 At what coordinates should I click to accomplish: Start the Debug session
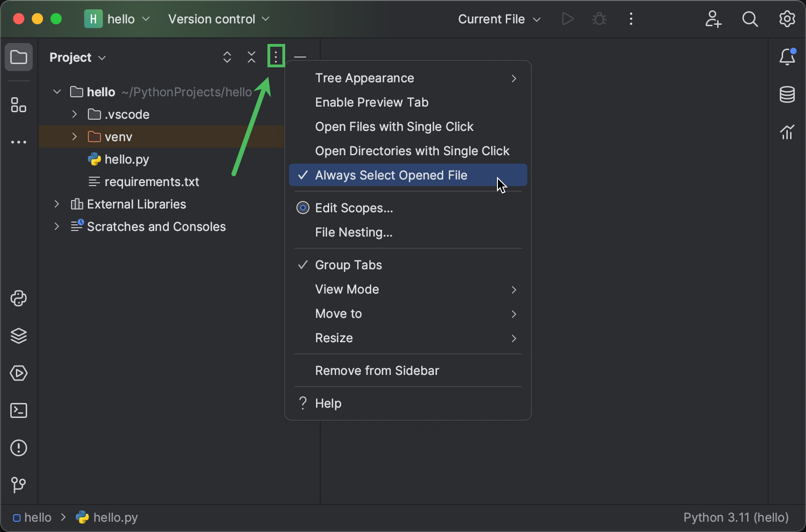click(599, 19)
